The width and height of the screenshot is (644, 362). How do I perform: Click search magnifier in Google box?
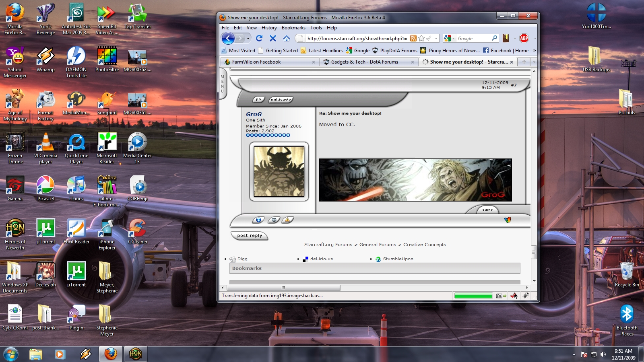[494, 38]
